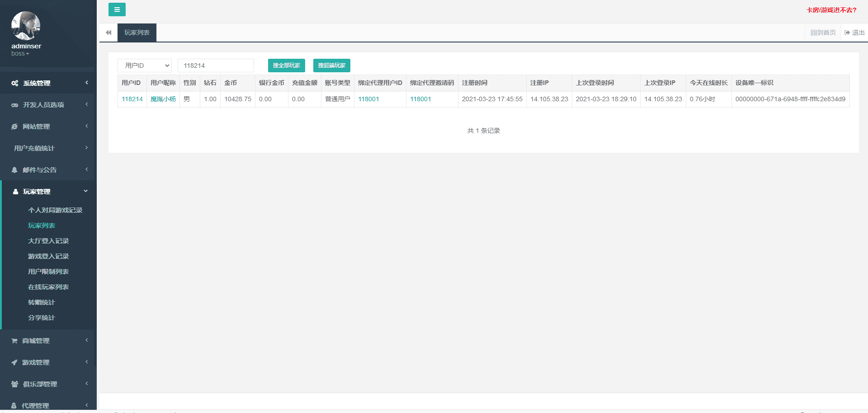Click the 邮件与公告 bell icon
The width and height of the screenshot is (868, 413).
(14, 170)
